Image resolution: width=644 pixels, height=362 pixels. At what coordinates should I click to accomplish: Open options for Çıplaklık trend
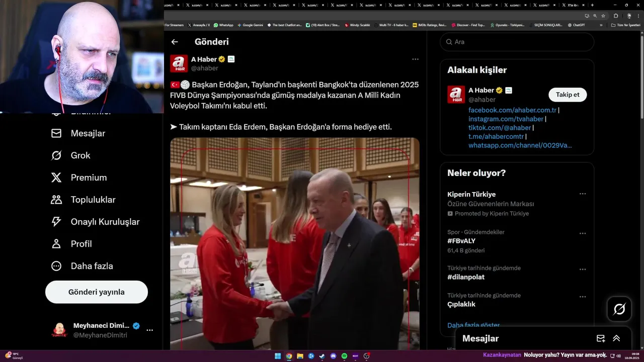point(583,297)
